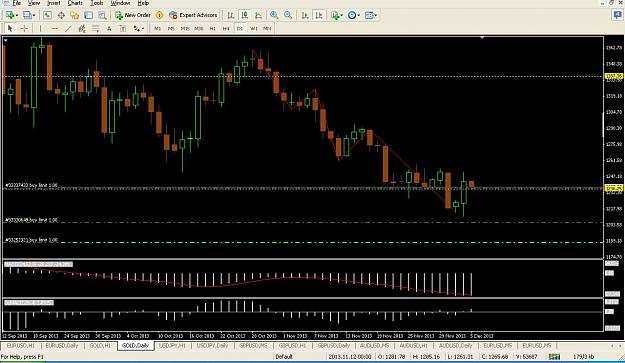Screen dimensions: 625x363
Task: Open the Charts menu
Action: [x=75, y=3]
